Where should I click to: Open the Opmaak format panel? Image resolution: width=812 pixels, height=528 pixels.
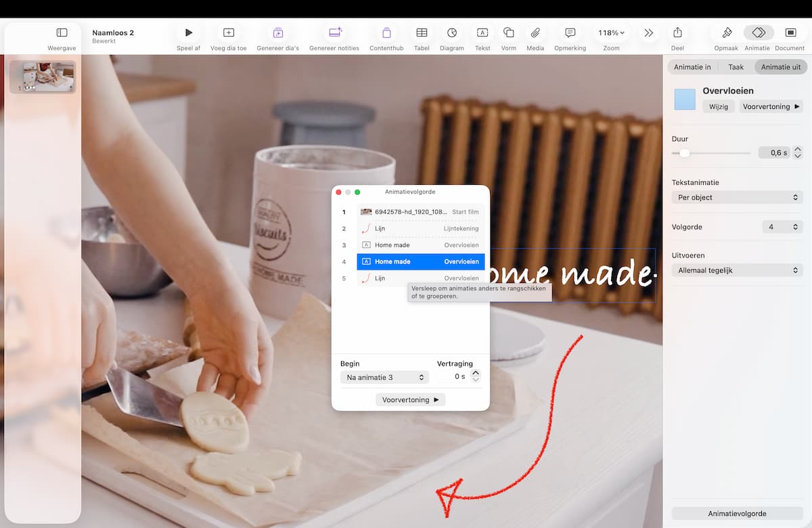727,32
